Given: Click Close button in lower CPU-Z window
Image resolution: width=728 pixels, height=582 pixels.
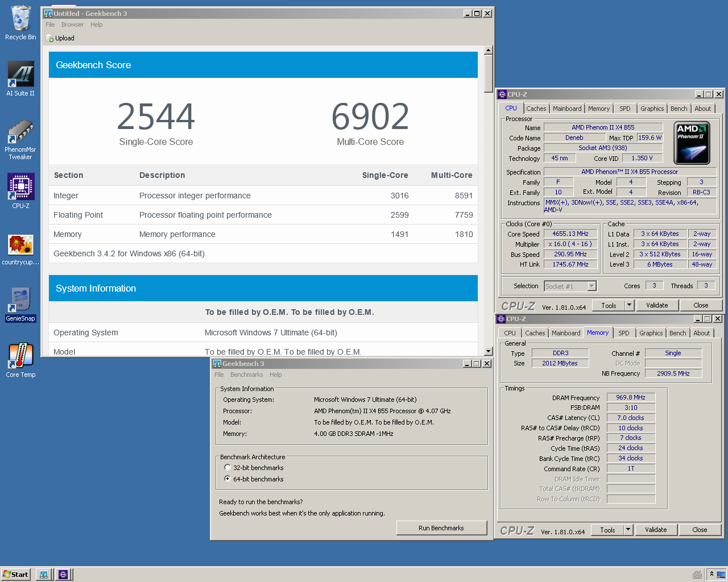Looking at the screenshot, I should click(700, 530).
